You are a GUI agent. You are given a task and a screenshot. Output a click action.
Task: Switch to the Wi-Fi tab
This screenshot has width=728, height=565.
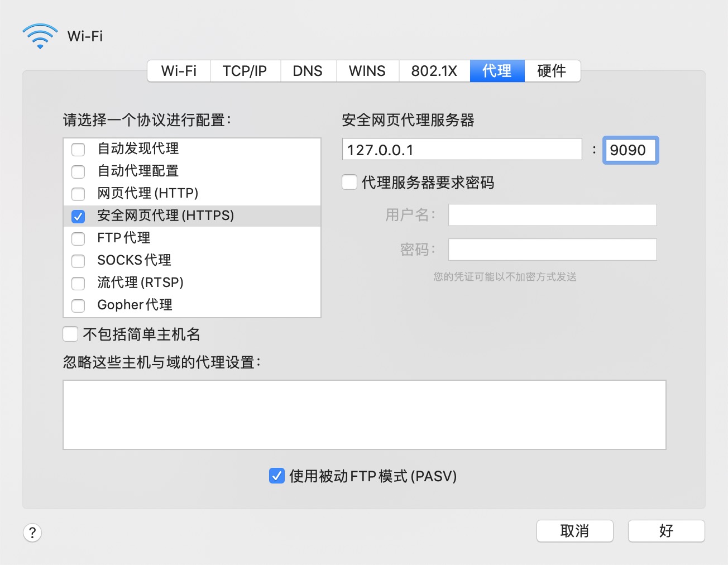coord(179,71)
